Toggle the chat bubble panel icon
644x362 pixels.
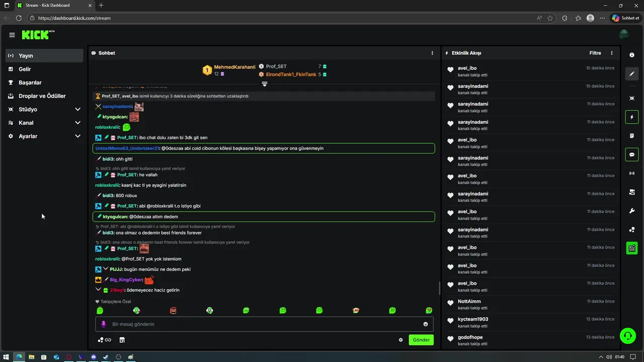click(x=632, y=154)
